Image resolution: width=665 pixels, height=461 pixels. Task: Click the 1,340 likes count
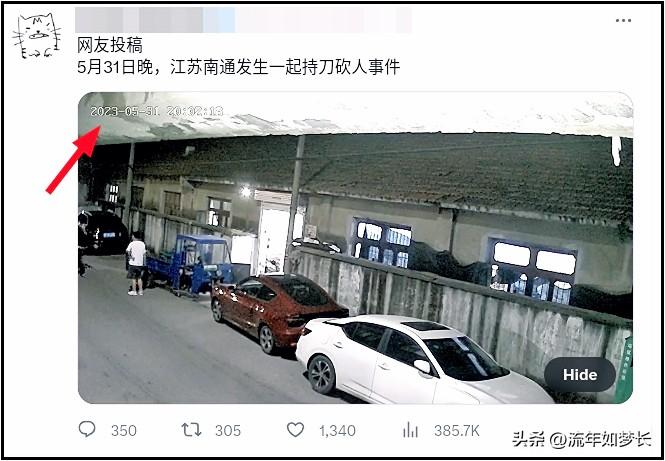pos(337,431)
